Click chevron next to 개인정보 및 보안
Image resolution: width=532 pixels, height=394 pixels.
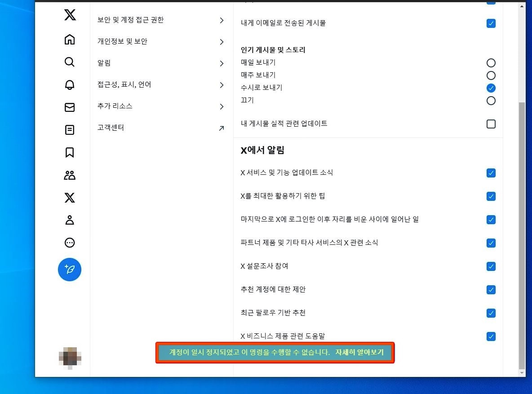pyautogui.click(x=222, y=42)
